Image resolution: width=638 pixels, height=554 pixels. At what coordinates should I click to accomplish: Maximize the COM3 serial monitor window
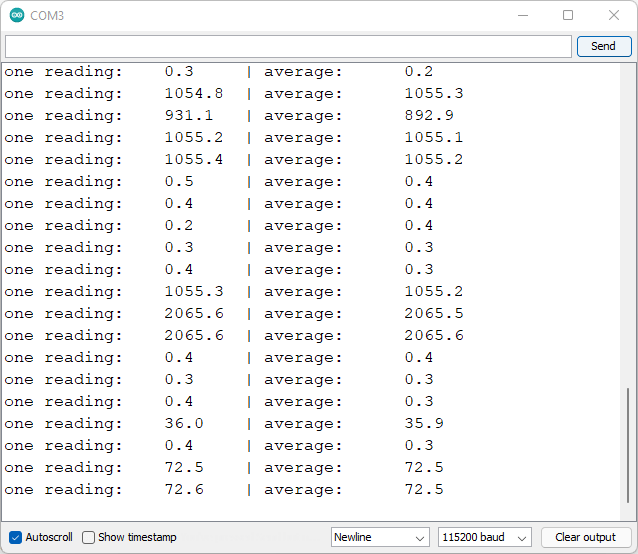pyautogui.click(x=568, y=16)
